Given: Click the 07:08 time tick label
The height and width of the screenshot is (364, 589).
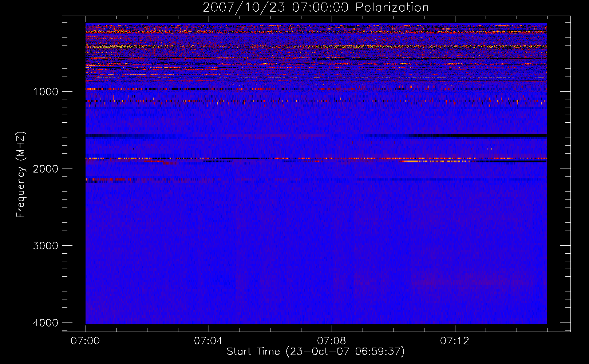Looking at the screenshot, I should (331, 341).
